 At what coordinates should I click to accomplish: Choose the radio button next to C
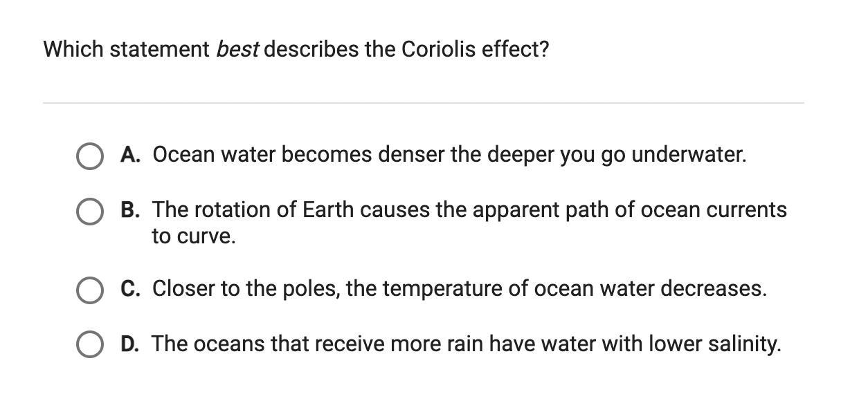click(x=89, y=290)
